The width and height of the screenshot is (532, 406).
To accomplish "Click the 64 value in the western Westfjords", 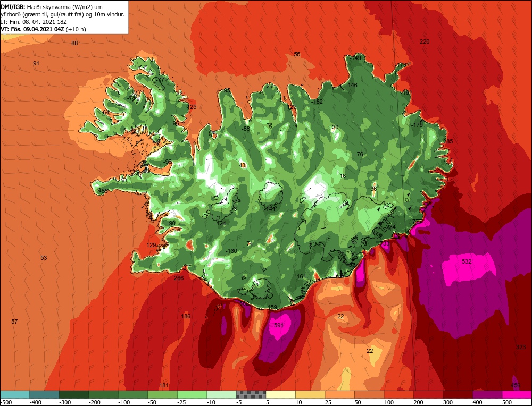I will pos(106,113).
